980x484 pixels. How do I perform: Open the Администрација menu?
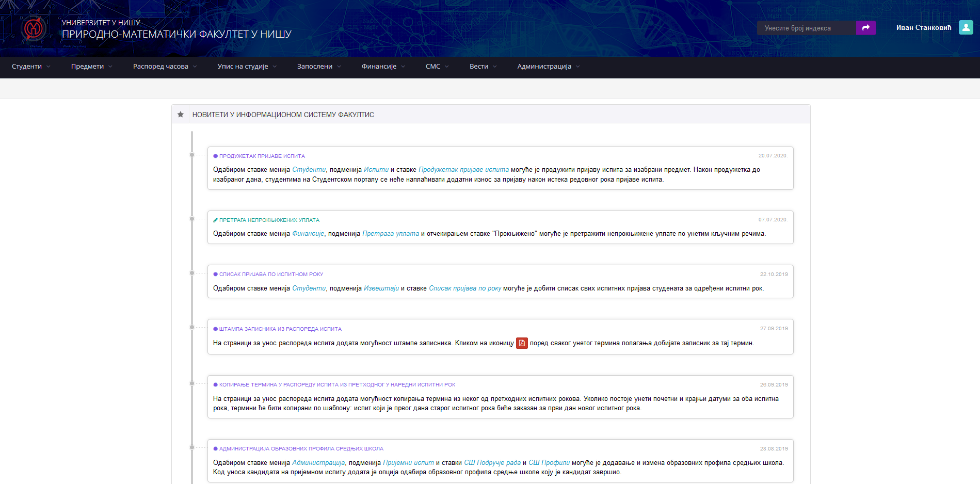548,67
